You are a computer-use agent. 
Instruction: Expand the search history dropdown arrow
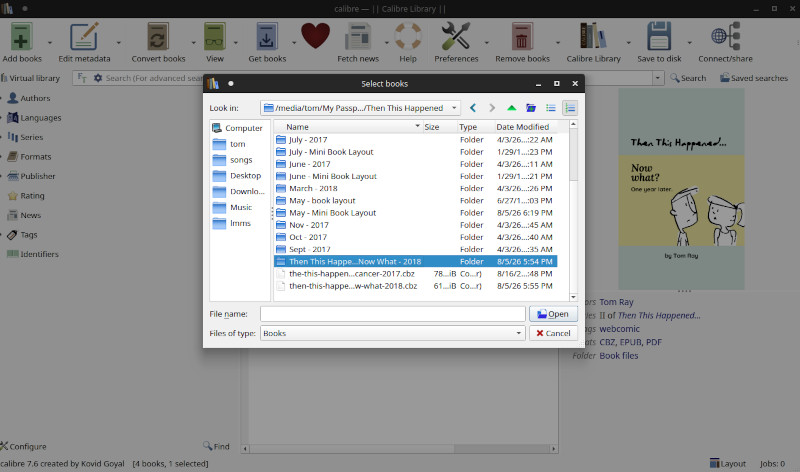pyautogui.click(x=658, y=78)
